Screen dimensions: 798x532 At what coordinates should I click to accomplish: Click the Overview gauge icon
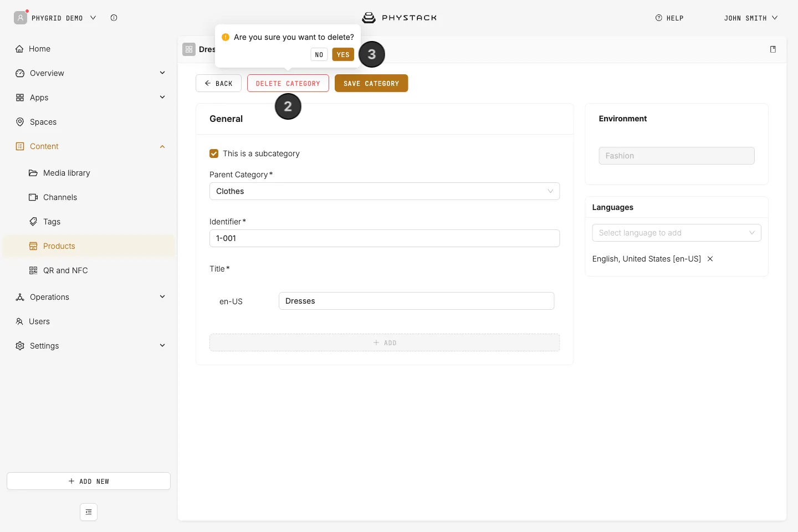[x=20, y=73]
